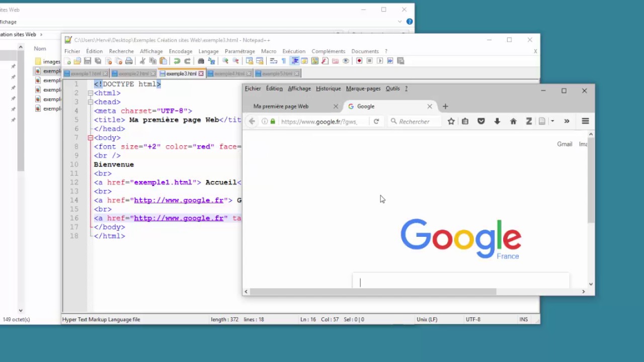Screen dimensions: 644x362
Task: Click the Save All icon in Notepad++
Action: point(98,61)
